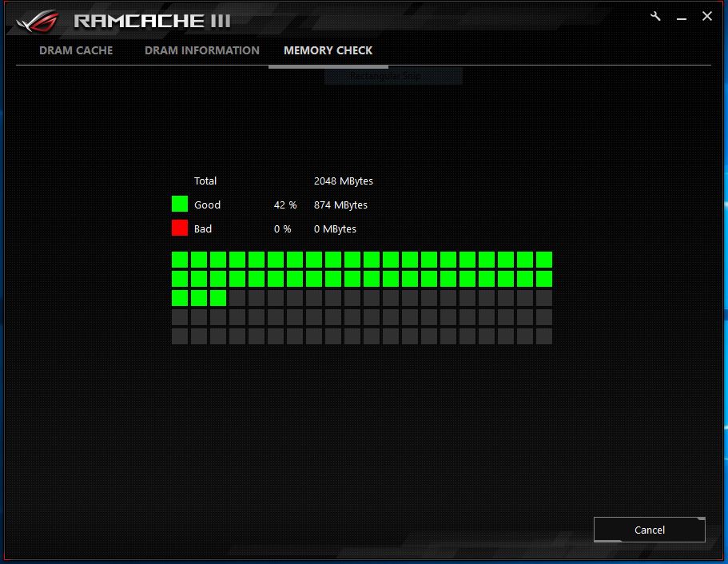The image size is (728, 564).
Task: Click the RAMCACHE III title text
Action: click(x=153, y=21)
